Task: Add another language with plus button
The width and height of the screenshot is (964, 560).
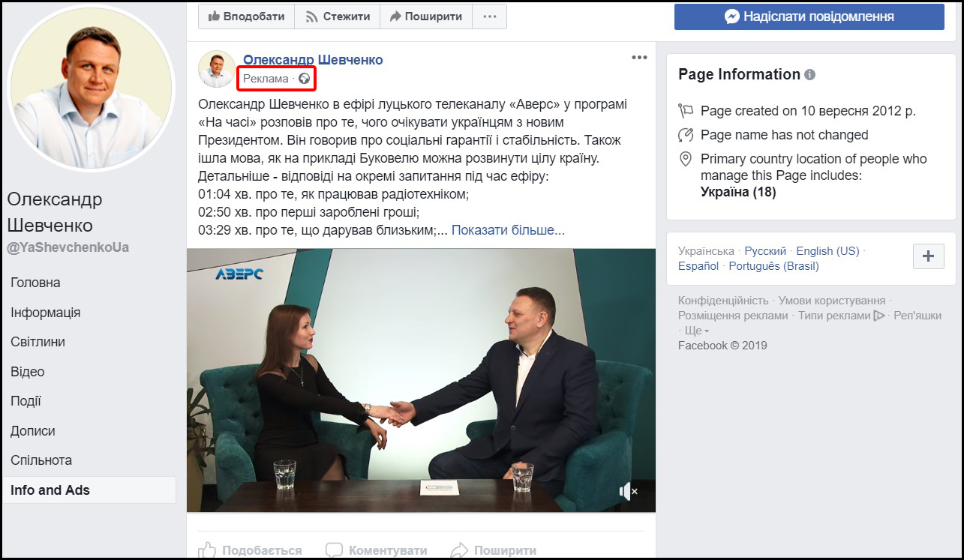Action: pyautogui.click(x=928, y=256)
